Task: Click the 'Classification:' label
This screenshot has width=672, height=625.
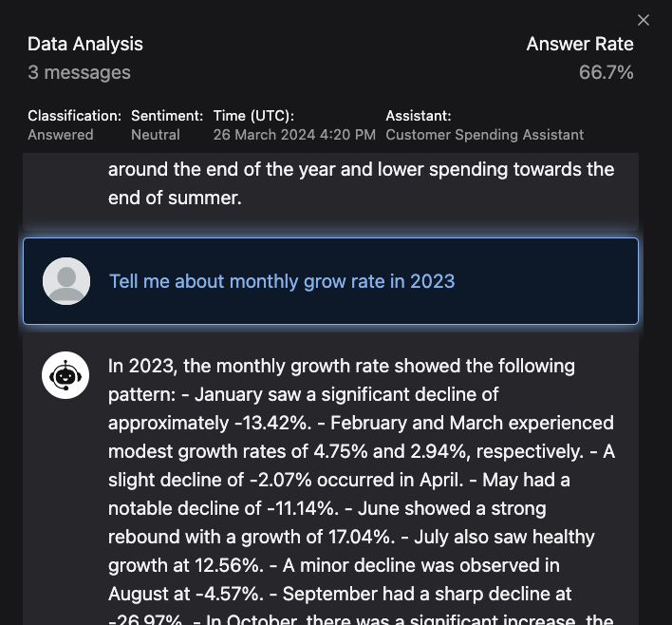Action: 74,116
